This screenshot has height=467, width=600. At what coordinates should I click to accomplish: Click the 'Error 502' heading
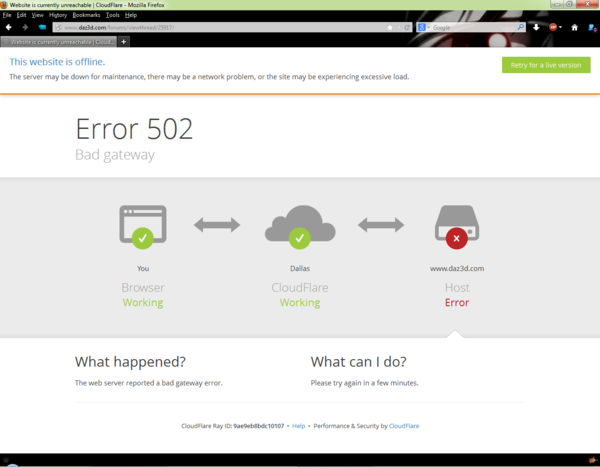pos(134,129)
